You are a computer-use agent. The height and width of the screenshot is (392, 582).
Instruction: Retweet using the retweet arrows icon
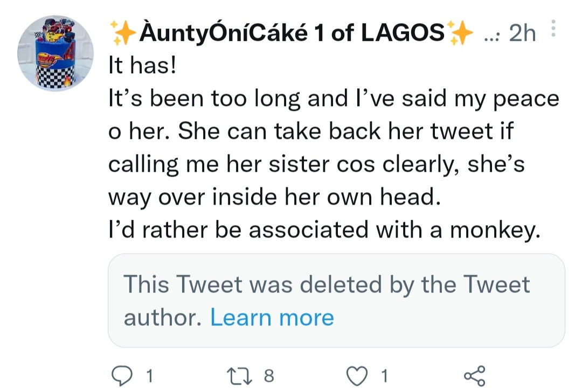[x=240, y=375]
